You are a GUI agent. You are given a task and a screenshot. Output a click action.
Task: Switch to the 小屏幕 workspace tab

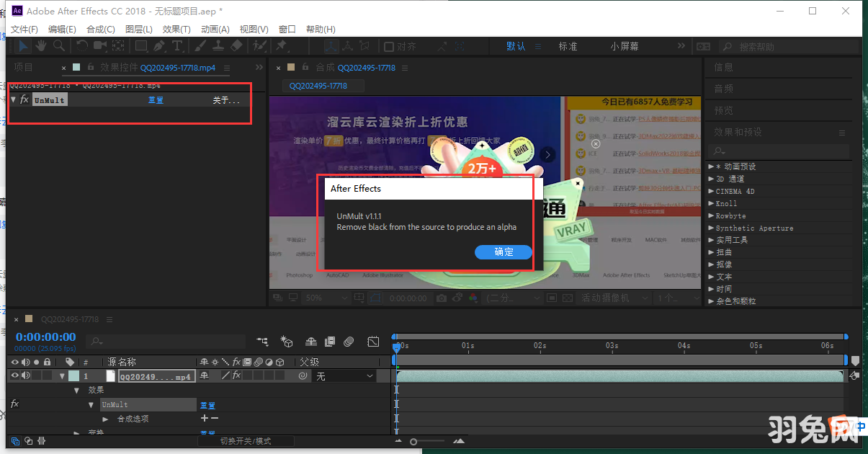click(624, 45)
